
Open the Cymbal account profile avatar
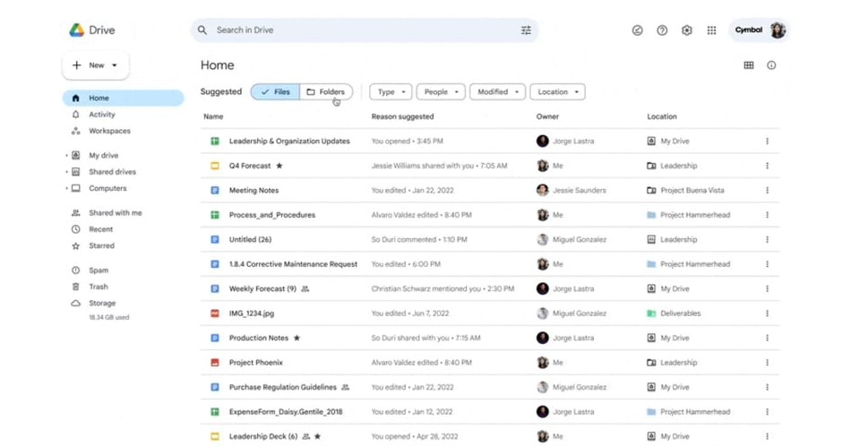click(778, 30)
